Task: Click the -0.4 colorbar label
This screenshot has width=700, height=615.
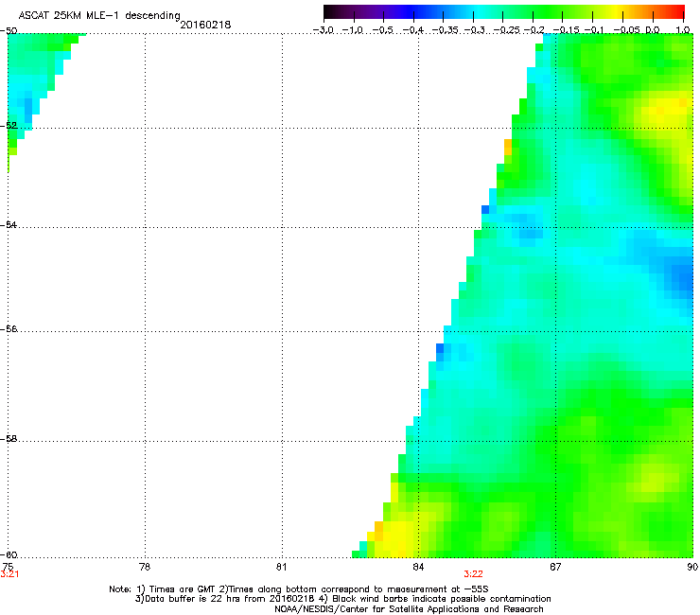Action: (x=412, y=30)
